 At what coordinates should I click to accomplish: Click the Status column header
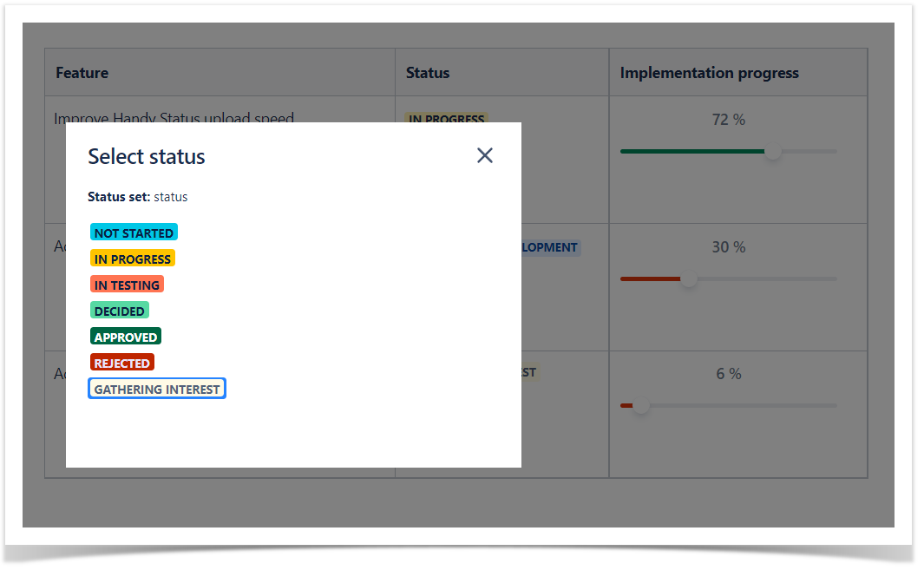427,73
